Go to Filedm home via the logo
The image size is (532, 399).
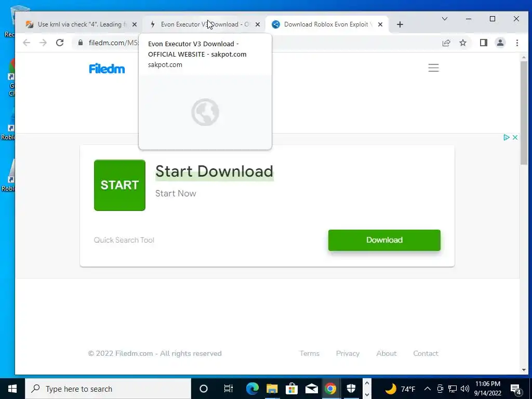click(107, 69)
